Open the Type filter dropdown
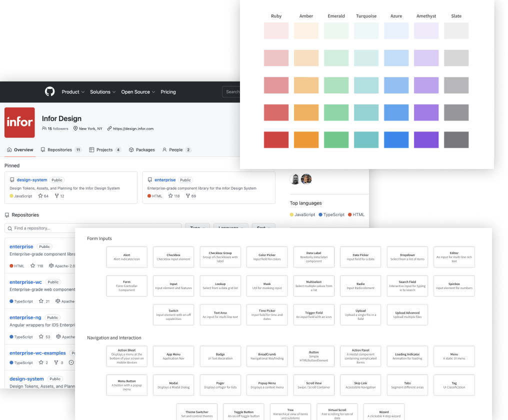This screenshot has height=420, width=508. 196,226
